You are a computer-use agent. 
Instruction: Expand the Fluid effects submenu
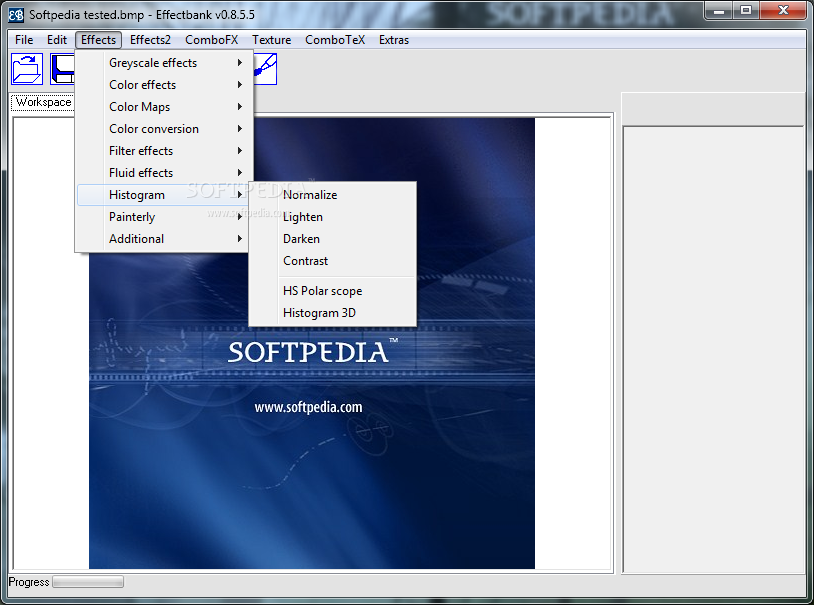(164, 173)
